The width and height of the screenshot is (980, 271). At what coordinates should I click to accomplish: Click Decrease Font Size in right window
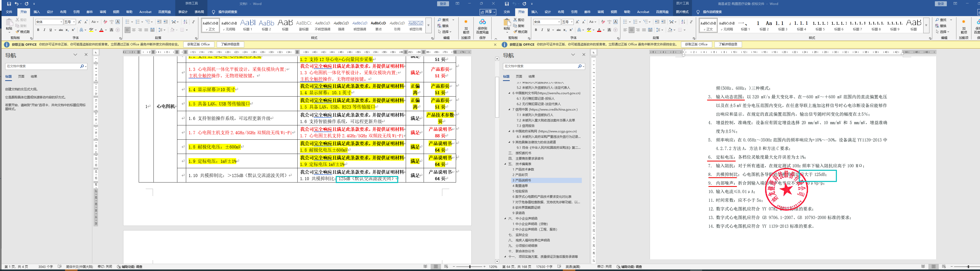pyautogui.click(x=584, y=22)
